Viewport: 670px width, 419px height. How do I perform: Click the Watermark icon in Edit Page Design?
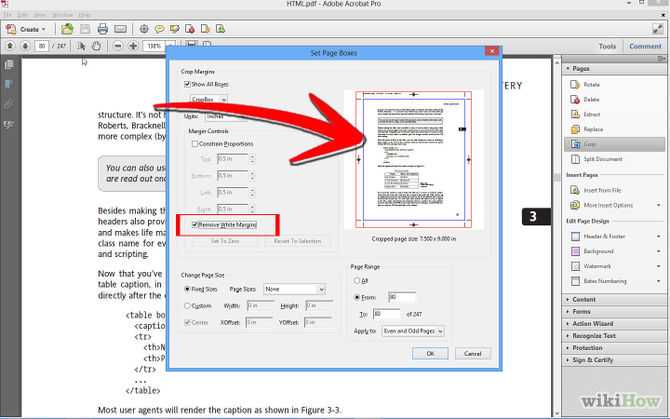[575, 266]
